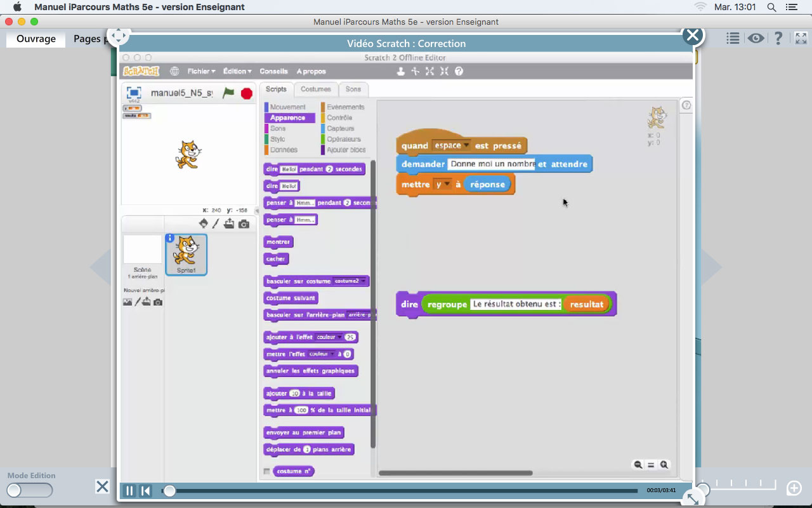The width and height of the screenshot is (812, 508).
Task: Open the A propos menu
Action: 311,71
